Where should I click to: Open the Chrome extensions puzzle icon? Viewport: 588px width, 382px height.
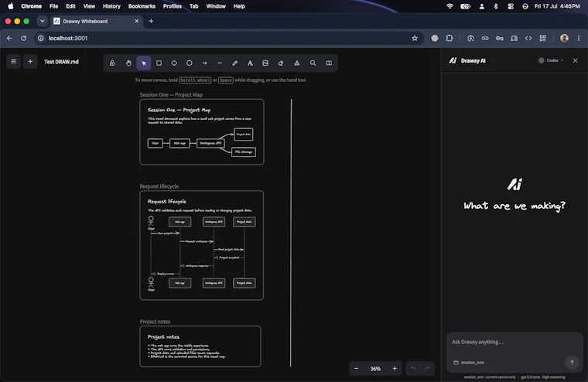pyautogui.click(x=450, y=38)
